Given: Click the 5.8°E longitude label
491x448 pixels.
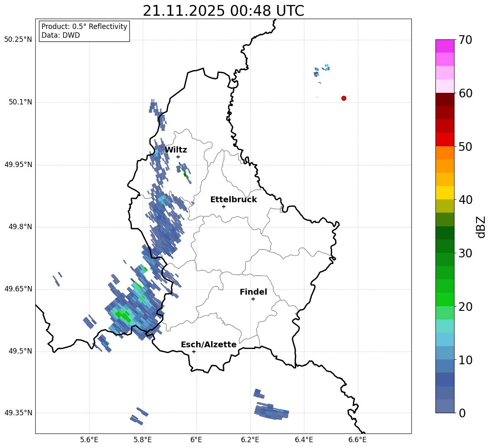Looking at the screenshot, I should point(143,440).
